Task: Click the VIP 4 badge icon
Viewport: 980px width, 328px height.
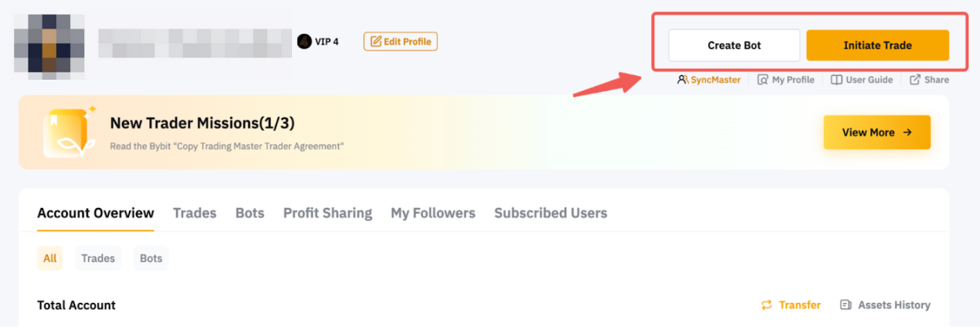Action: pyautogui.click(x=304, y=42)
